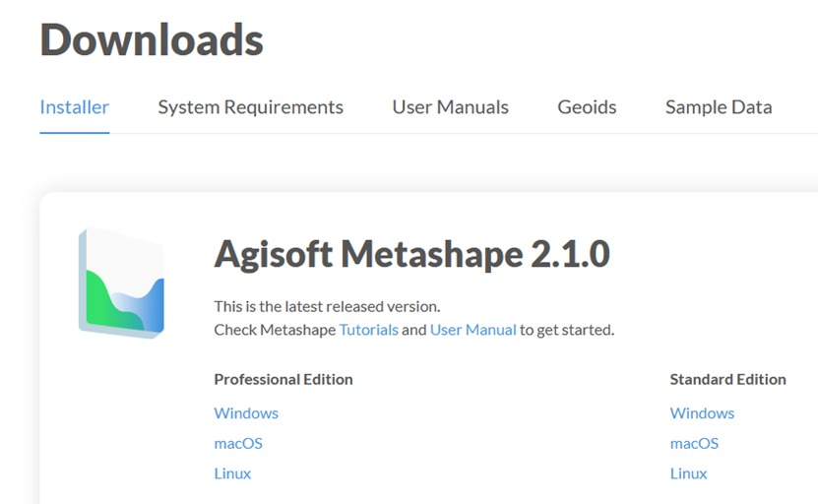Click the 'to get started' sentence text

pos(567,330)
